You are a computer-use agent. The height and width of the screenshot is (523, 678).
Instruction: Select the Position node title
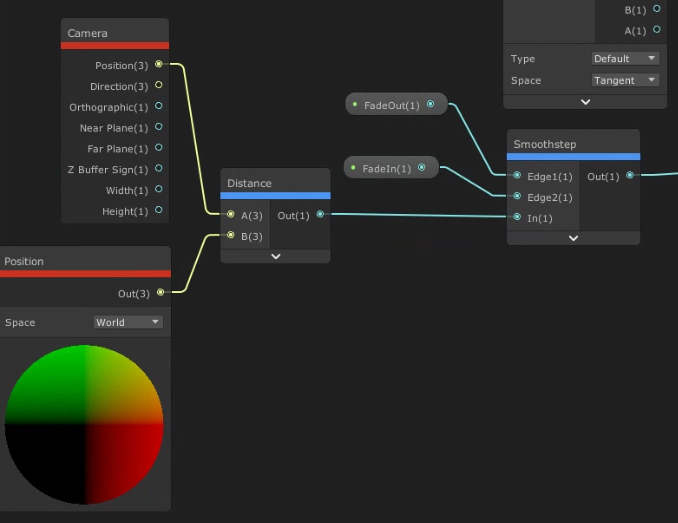(x=24, y=262)
